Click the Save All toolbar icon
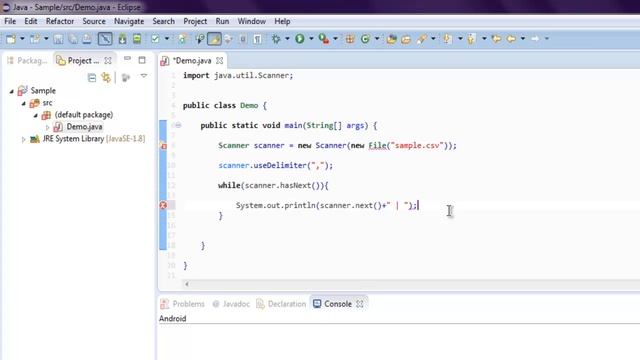The height and width of the screenshot is (360, 640). tap(73, 39)
